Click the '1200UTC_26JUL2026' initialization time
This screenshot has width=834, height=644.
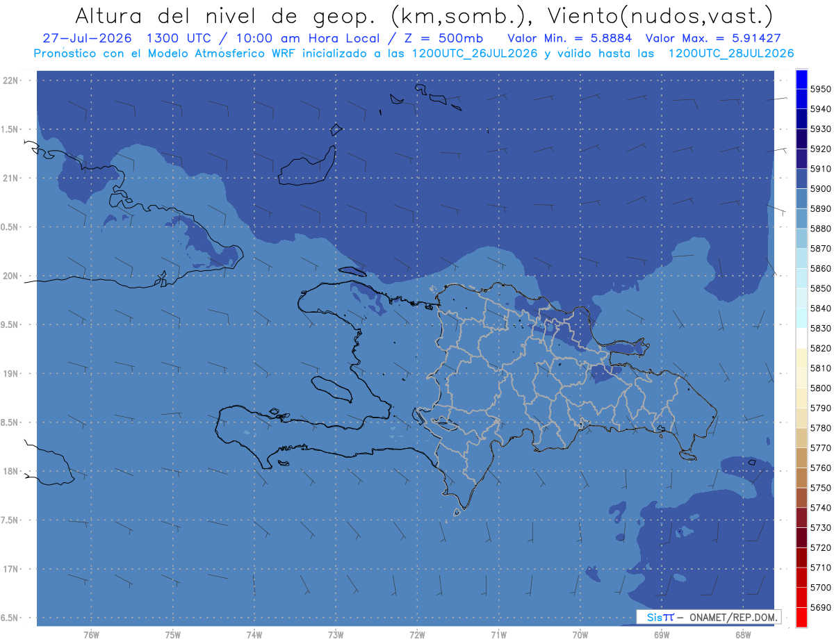pyautogui.click(x=475, y=53)
